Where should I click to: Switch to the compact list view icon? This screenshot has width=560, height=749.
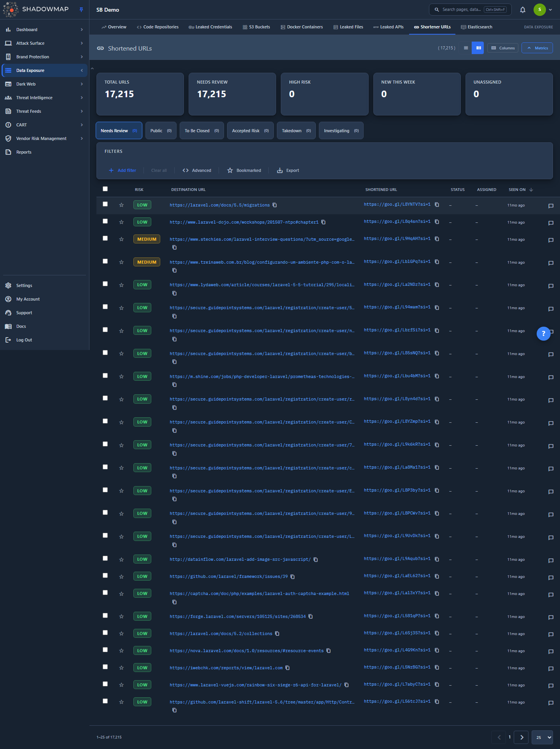point(466,48)
